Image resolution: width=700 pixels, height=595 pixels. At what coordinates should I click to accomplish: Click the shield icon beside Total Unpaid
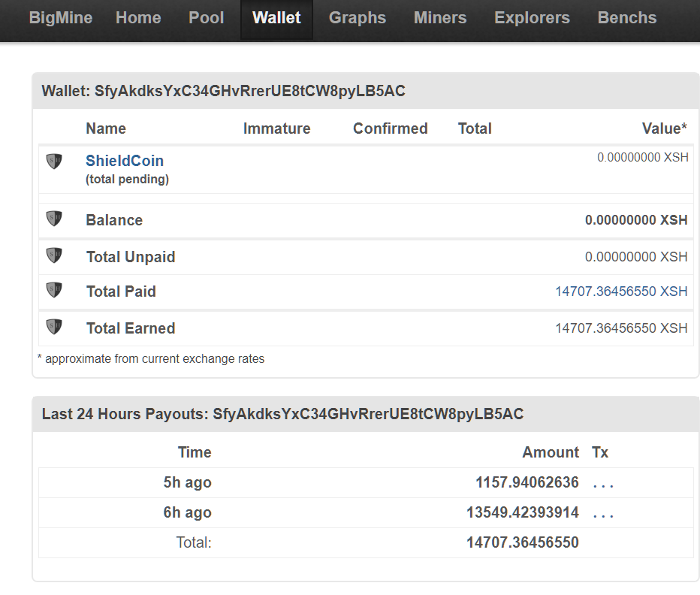54,255
